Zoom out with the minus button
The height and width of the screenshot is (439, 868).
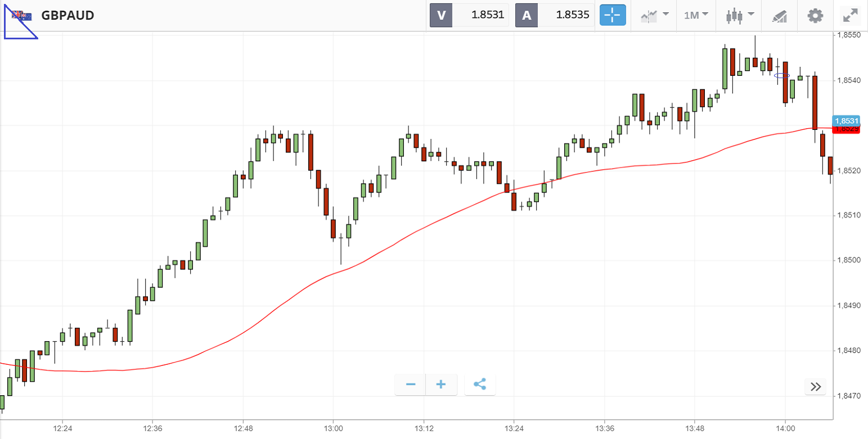(x=411, y=384)
